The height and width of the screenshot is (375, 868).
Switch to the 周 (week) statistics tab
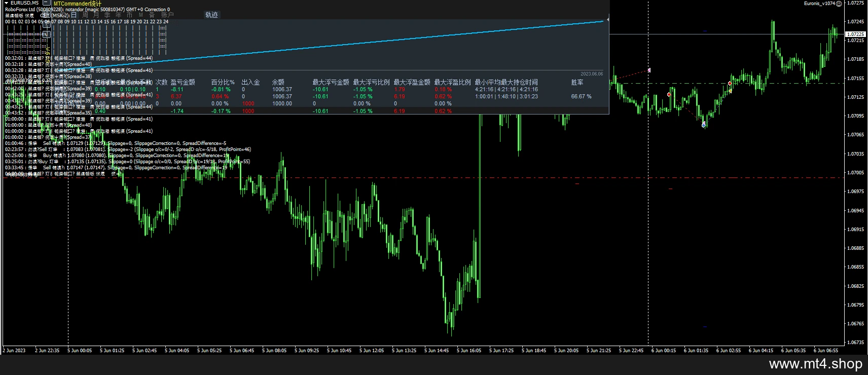click(85, 15)
